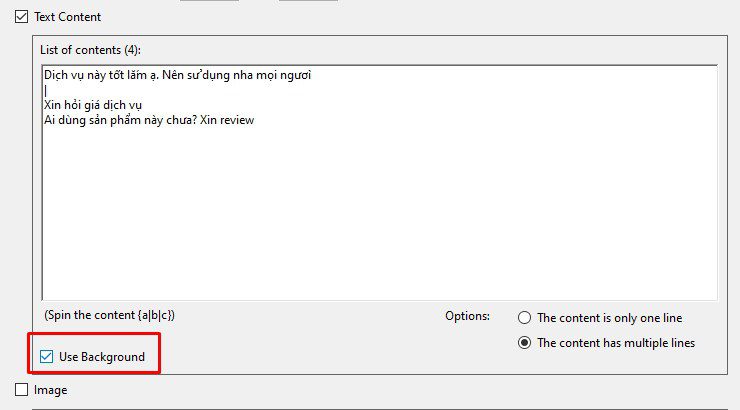
Task: Enable the Image checkbox
Action: click(x=21, y=390)
